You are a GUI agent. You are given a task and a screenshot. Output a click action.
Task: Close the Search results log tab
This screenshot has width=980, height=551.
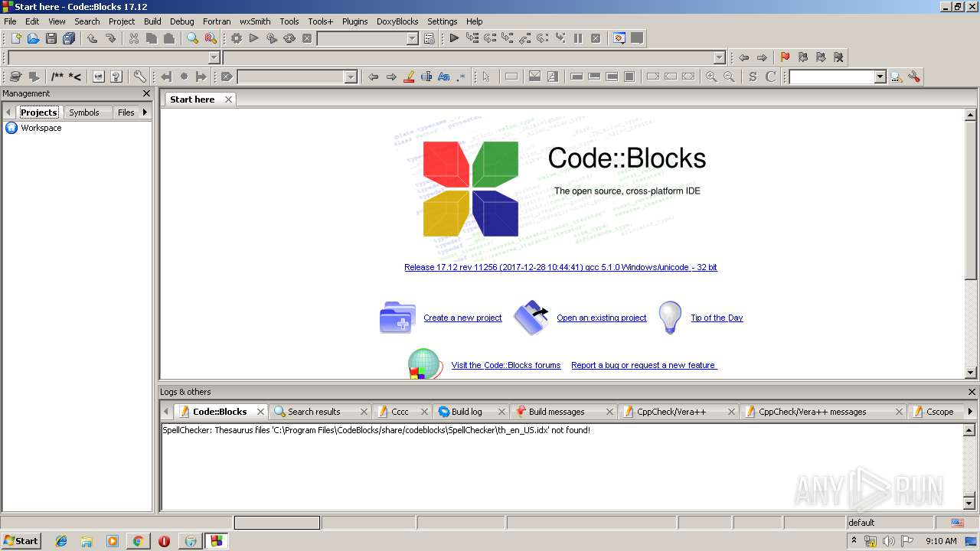364,412
